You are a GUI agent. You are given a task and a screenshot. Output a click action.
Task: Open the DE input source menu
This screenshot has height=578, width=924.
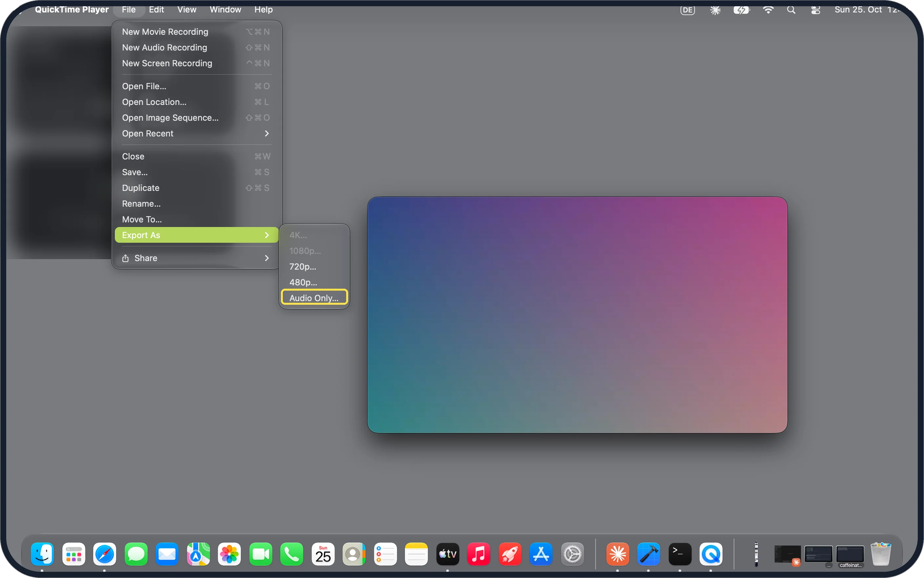click(x=687, y=10)
